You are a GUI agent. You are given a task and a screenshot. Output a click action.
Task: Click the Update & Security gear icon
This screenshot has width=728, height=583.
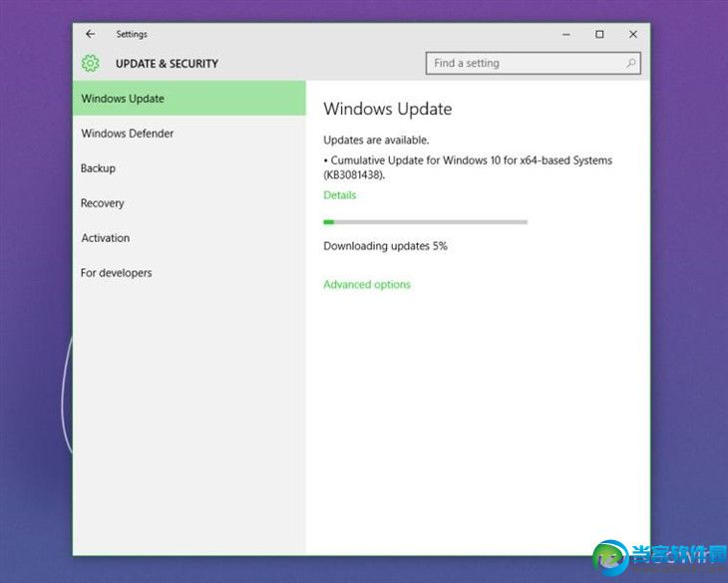pyautogui.click(x=91, y=63)
